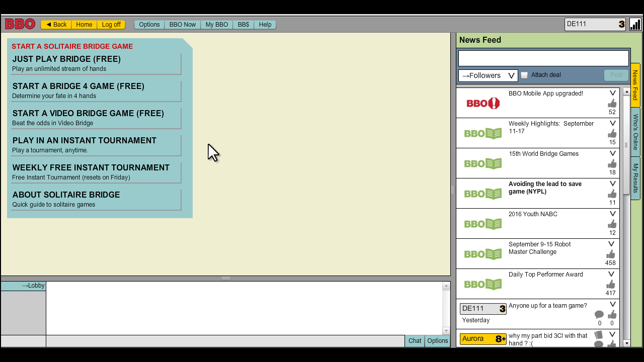644x362 pixels.
Task: Focus the news feed post text field
Action: [x=543, y=58]
